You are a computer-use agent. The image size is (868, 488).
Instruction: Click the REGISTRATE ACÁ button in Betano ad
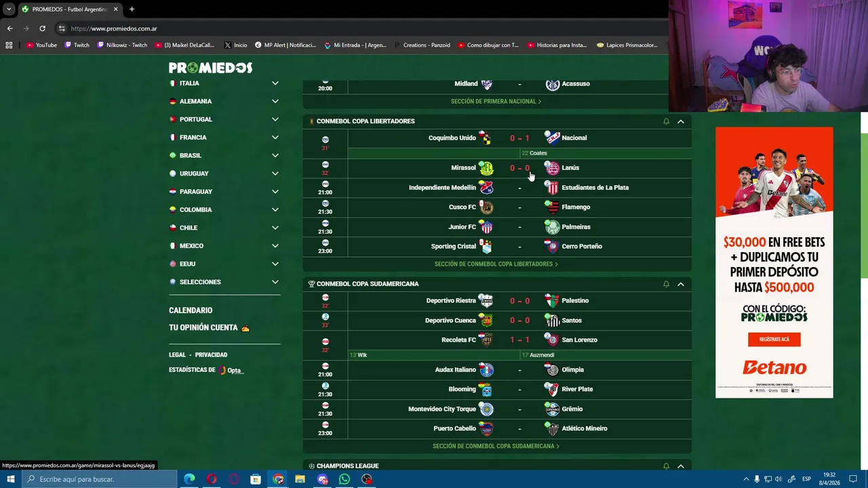click(x=774, y=340)
